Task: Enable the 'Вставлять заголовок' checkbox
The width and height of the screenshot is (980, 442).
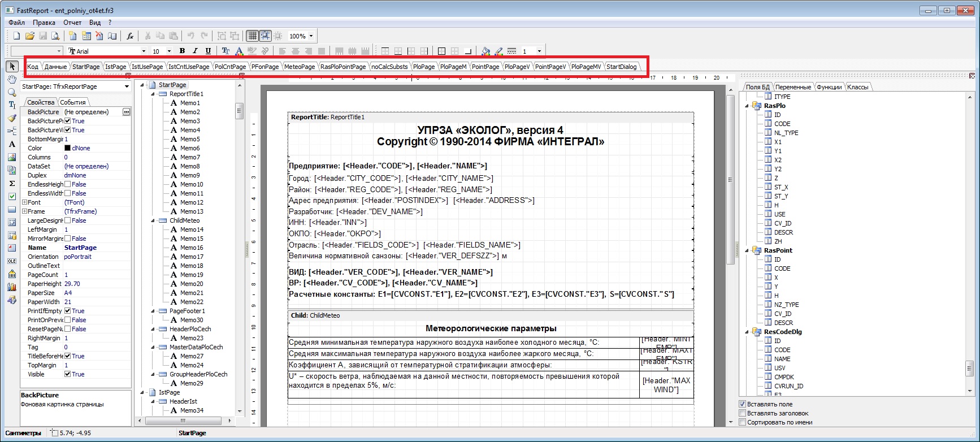Action: (x=743, y=413)
